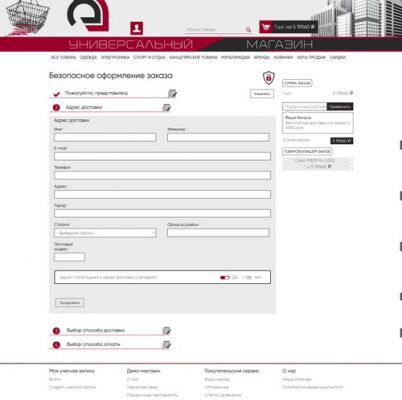The height and width of the screenshot is (400, 402).
Task: Click the 'Фамилия' input field
Action: coord(218,137)
